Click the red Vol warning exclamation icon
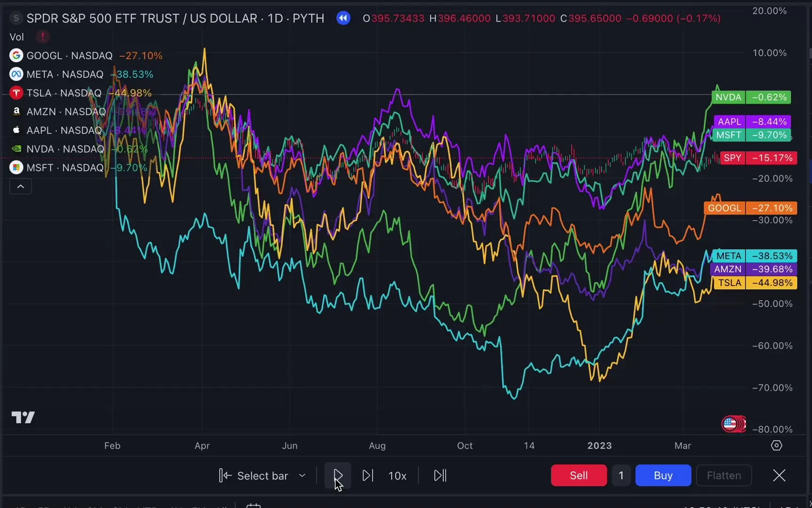Image resolution: width=812 pixels, height=508 pixels. pos(43,36)
